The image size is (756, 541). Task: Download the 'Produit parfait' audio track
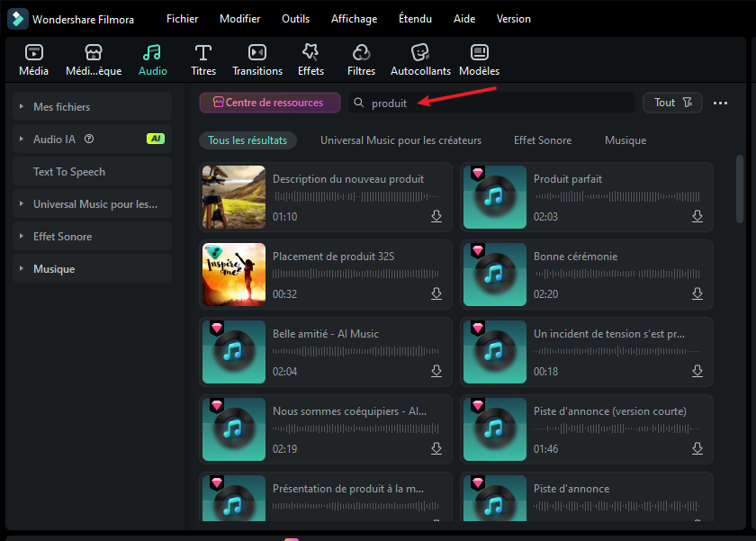pos(697,216)
